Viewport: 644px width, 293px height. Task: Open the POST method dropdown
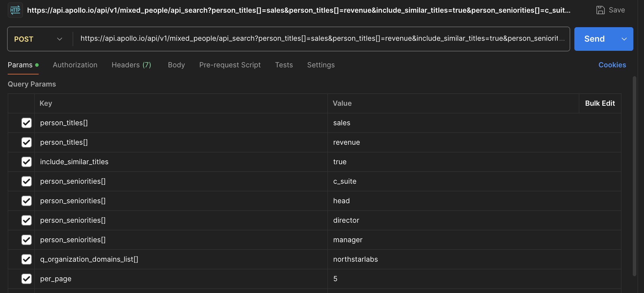coord(38,39)
